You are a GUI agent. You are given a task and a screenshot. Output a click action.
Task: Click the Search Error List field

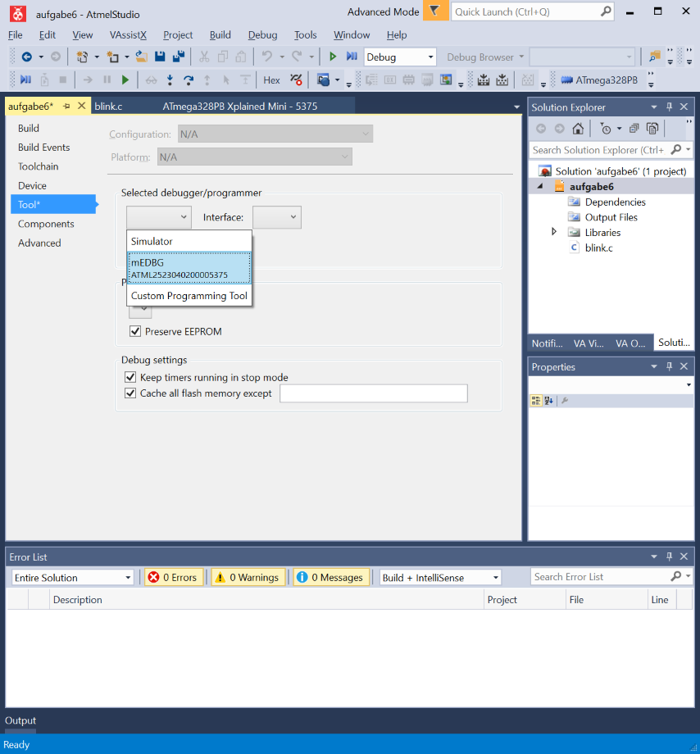(601, 577)
